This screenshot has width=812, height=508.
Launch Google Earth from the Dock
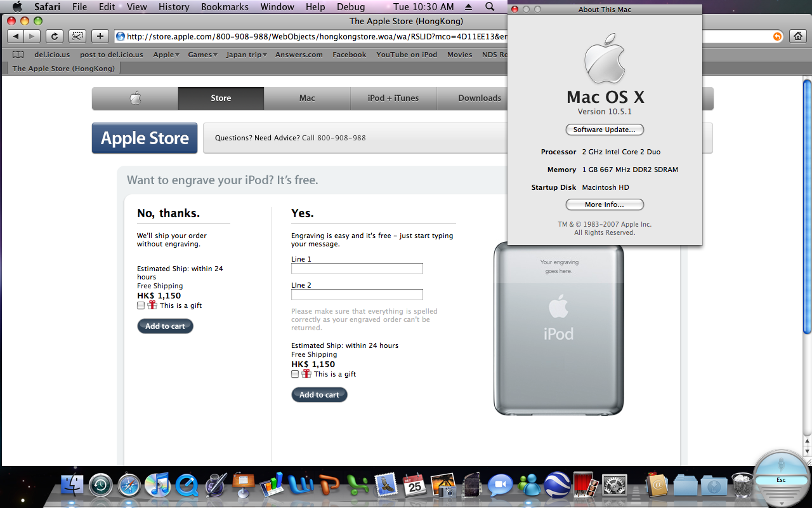click(557, 486)
